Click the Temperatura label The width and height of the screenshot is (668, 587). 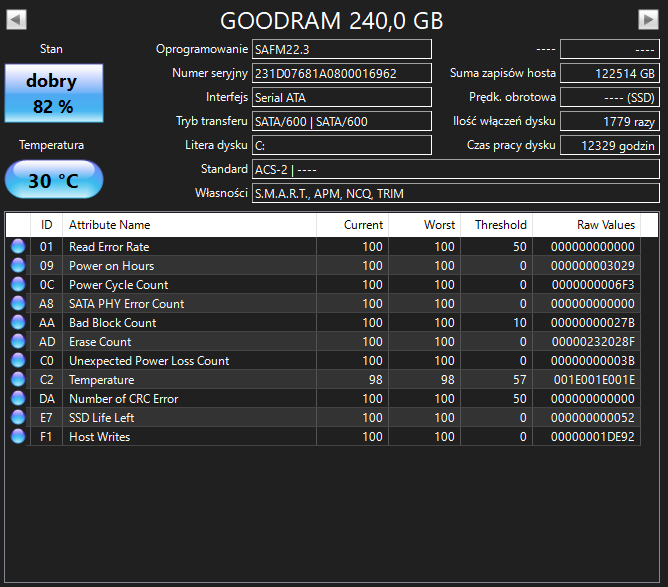tap(51, 145)
